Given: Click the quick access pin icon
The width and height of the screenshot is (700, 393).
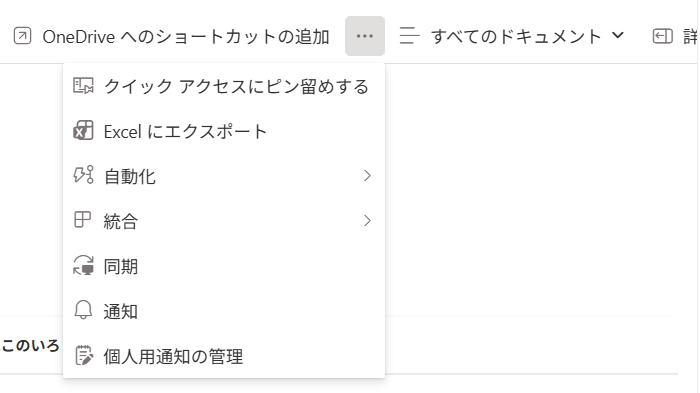Looking at the screenshot, I should pos(83,86).
